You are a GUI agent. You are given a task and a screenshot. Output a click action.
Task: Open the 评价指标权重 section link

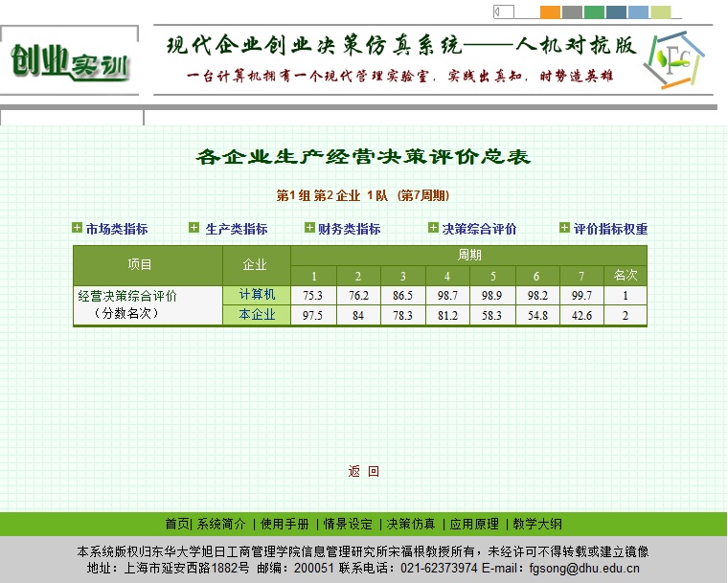(x=610, y=229)
